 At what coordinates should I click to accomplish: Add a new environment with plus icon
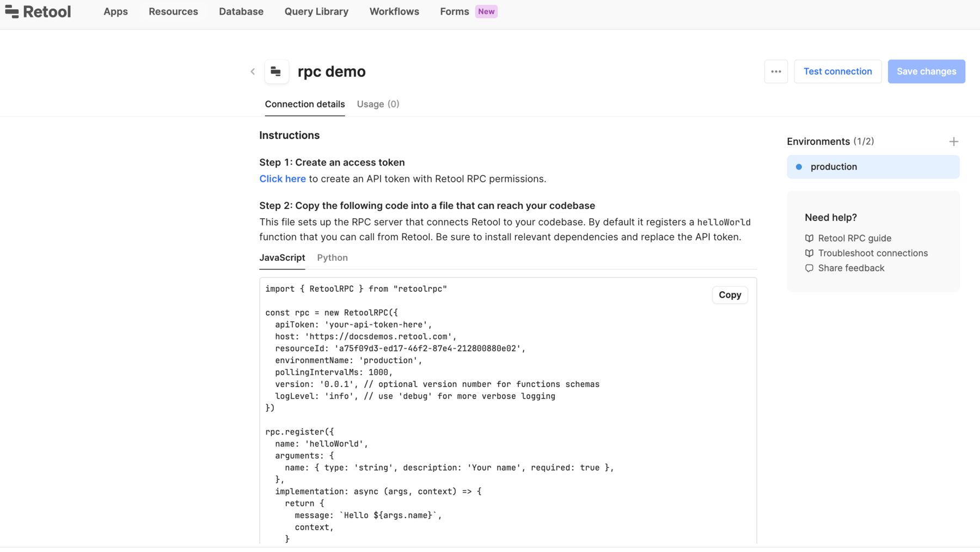[x=953, y=142]
